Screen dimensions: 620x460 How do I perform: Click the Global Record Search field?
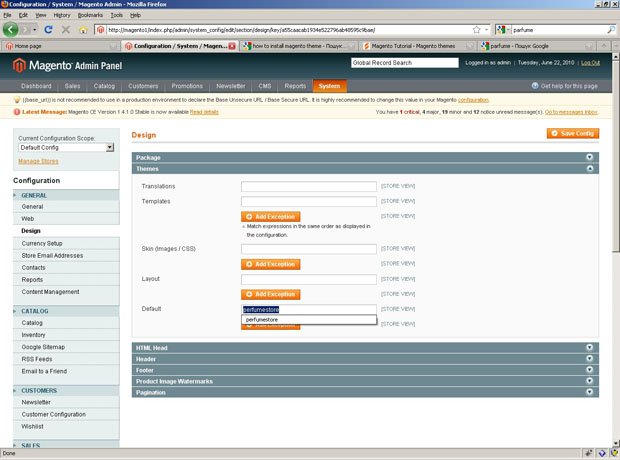pyautogui.click(x=405, y=63)
